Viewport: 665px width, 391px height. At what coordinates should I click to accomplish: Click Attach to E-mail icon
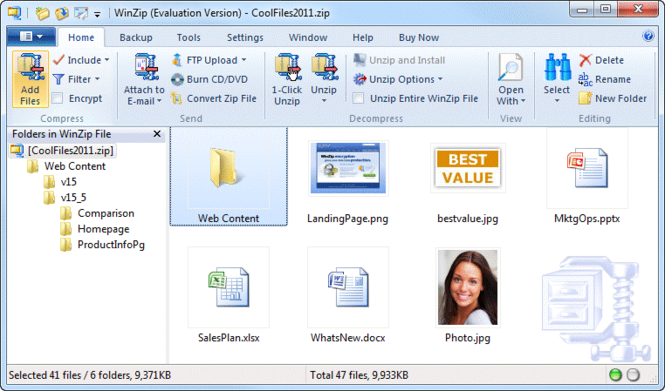click(x=146, y=67)
